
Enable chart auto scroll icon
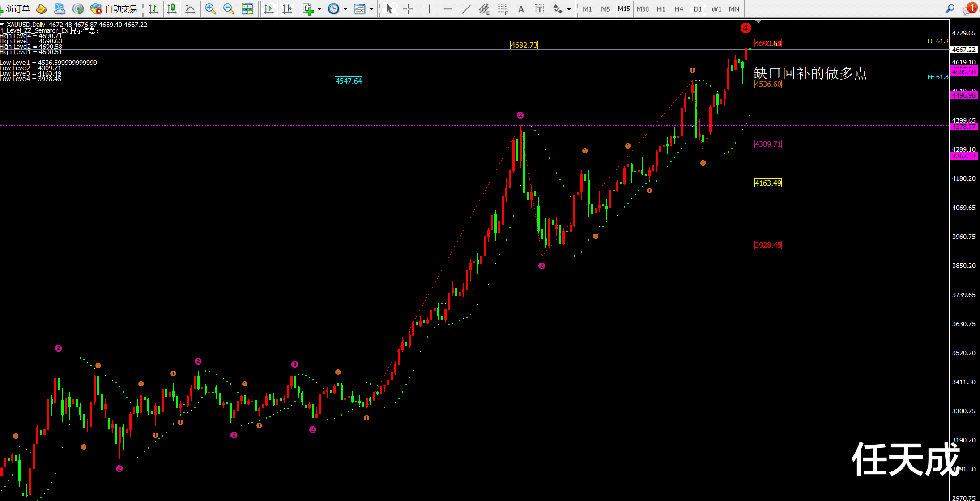pyautogui.click(x=269, y=9)
